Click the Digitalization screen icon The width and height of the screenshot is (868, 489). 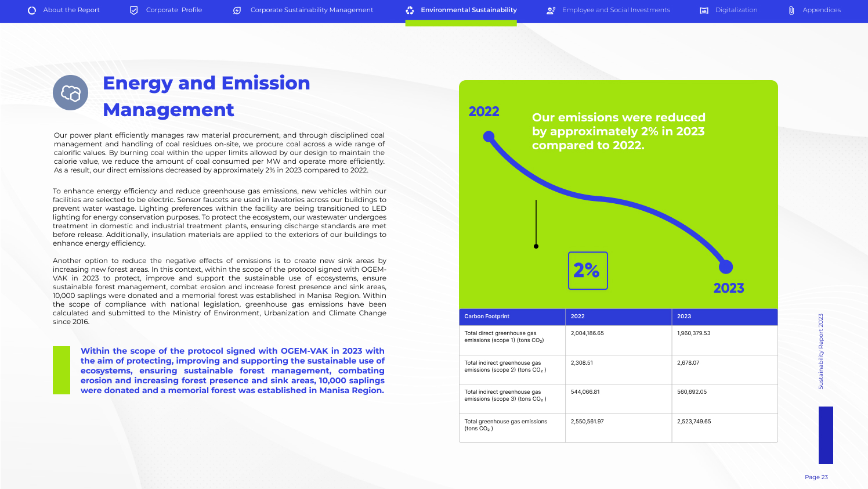pyautogui.click(x=704, y=10)
